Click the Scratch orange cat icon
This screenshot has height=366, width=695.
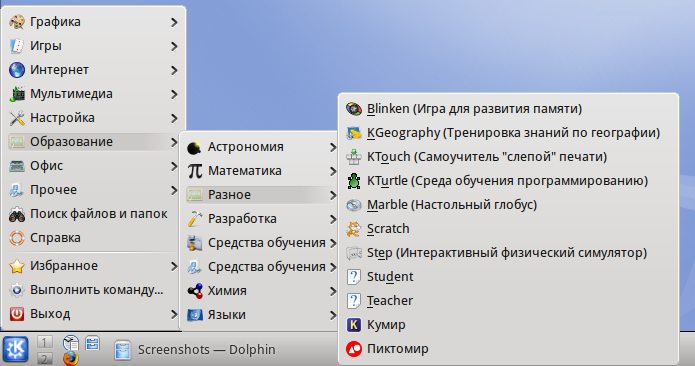point(354,229)
